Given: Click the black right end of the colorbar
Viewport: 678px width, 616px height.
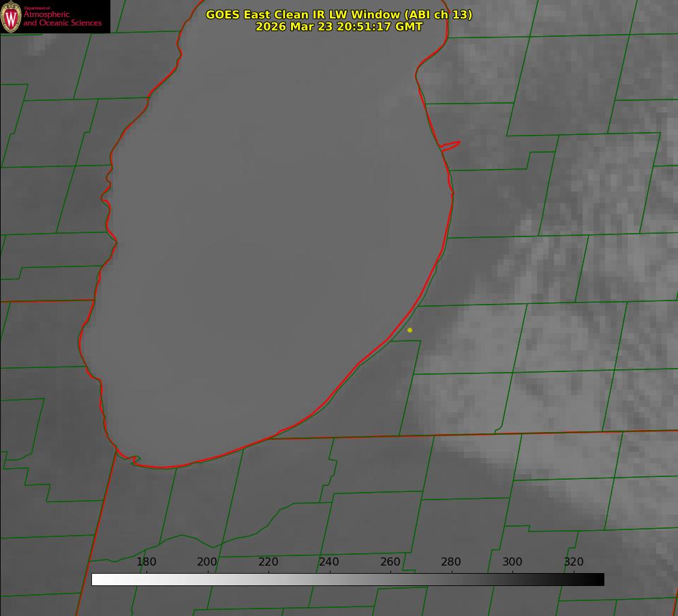Looking at the screenshot, I should point(599,579).
